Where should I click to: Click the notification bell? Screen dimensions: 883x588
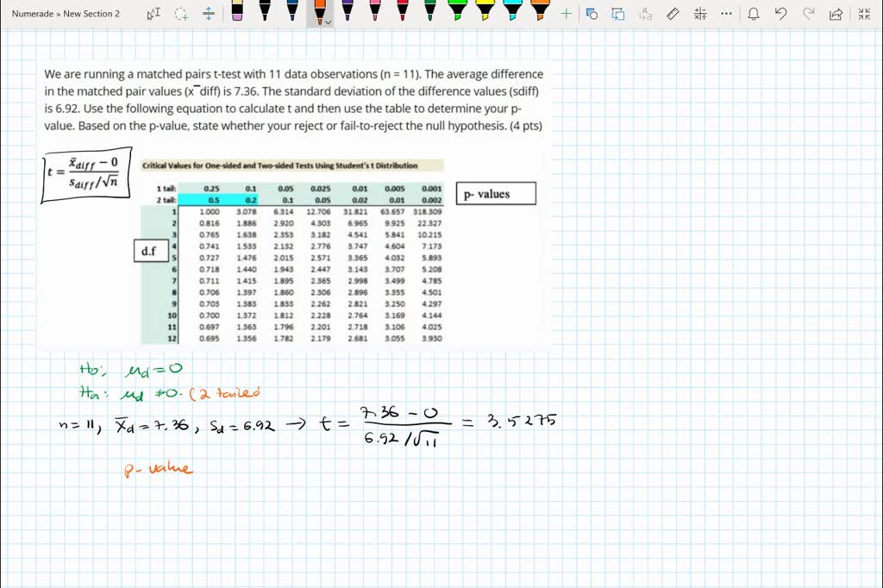pos(753,13)
